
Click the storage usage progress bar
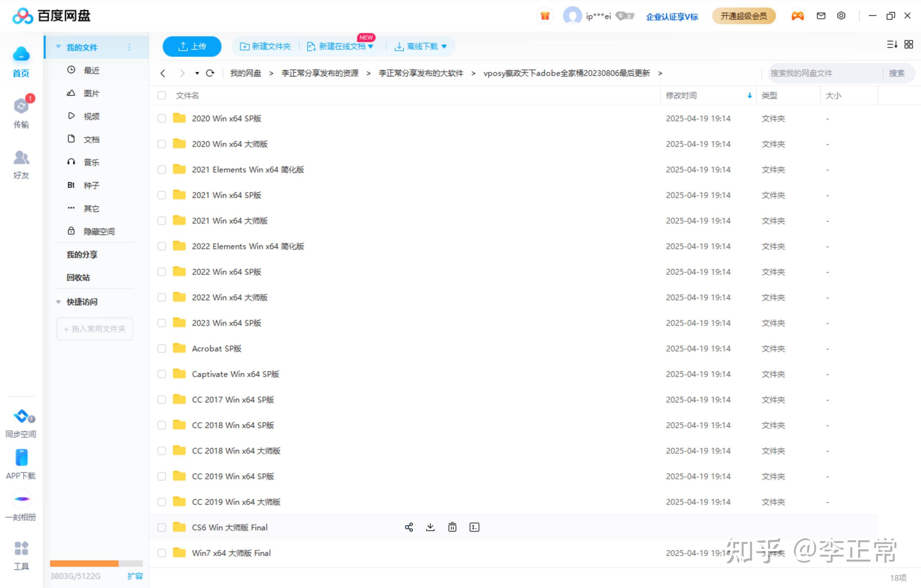[96, 564]
